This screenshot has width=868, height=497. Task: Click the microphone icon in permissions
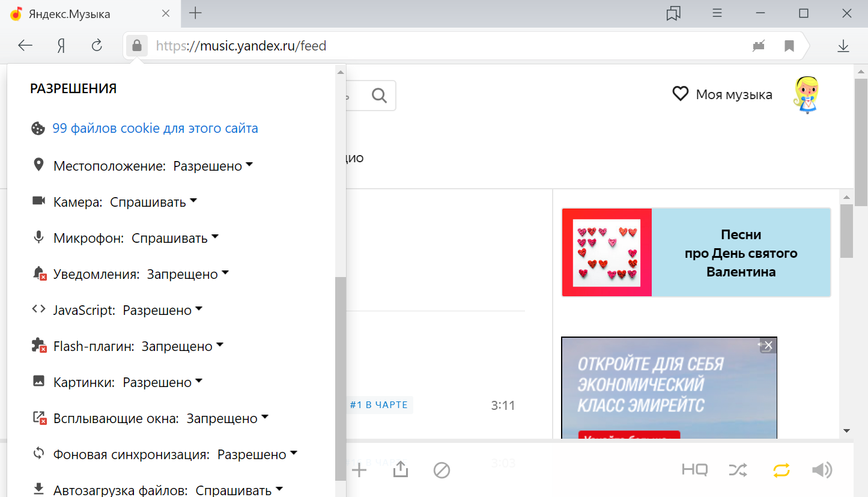38,237
